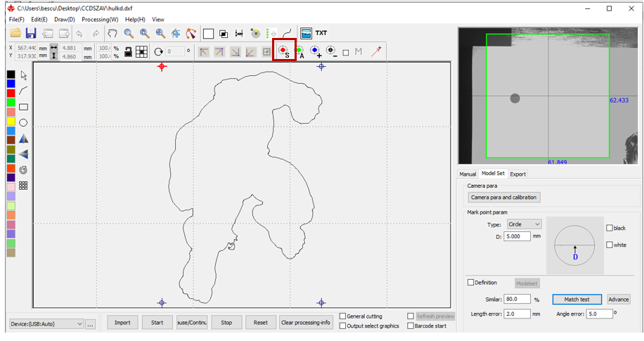
Task: Click the curve path icon
Action: (287, 33)
